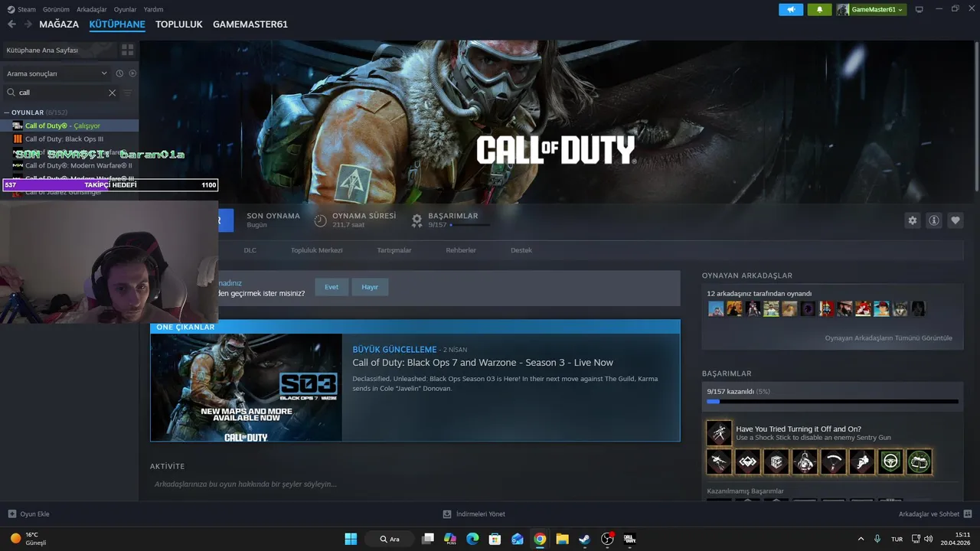Viewport: 980px width, 551px height.
Task: Collapse the OYUNLAR category
Action: 7,112
